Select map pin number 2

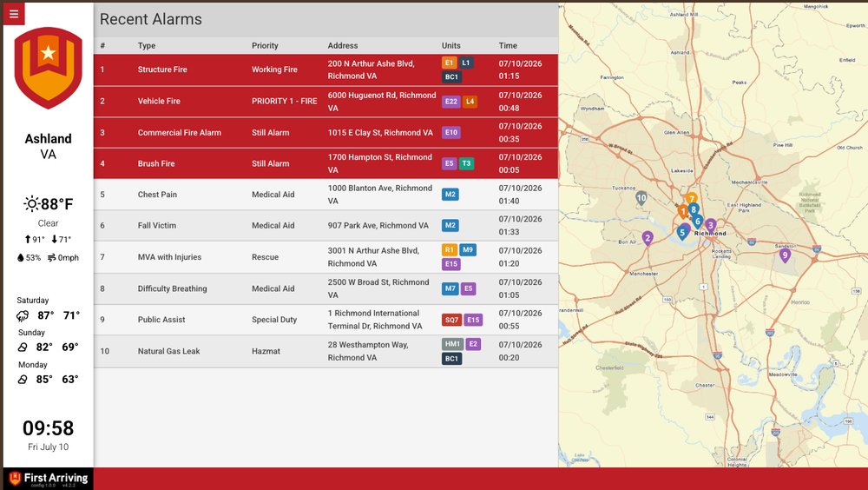click(x=648, y=238)
